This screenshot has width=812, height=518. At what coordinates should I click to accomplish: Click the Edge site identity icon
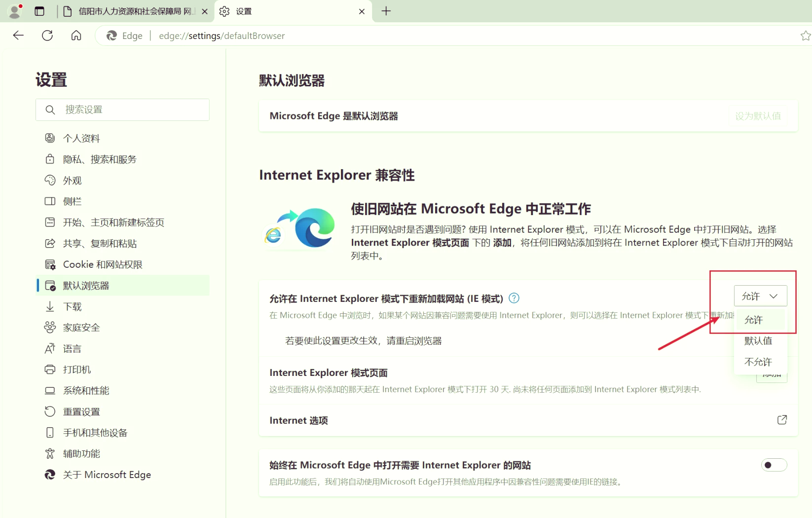pyautogui.click(x=112, y=36)
